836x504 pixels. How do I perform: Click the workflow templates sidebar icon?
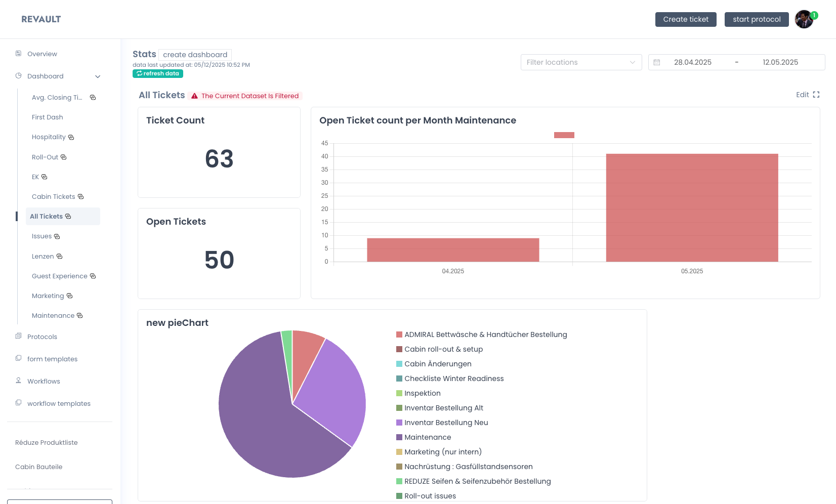pyautogui.click(x=18, y=403)
